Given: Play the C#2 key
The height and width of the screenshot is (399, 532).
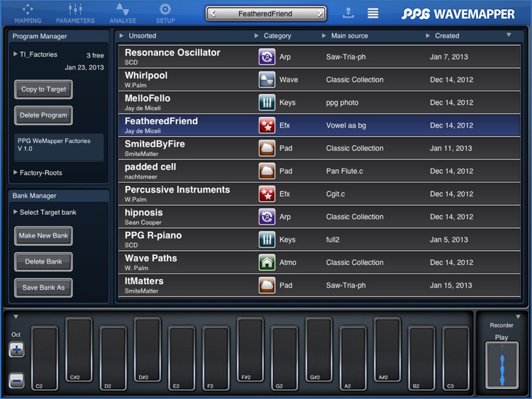Looking at the screenshot, I should click(x=79, y=349).
